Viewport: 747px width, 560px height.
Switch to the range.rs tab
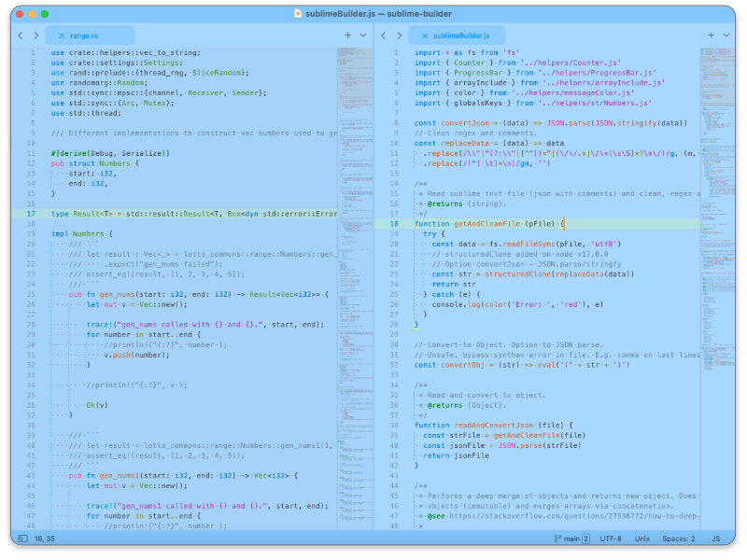90,35
